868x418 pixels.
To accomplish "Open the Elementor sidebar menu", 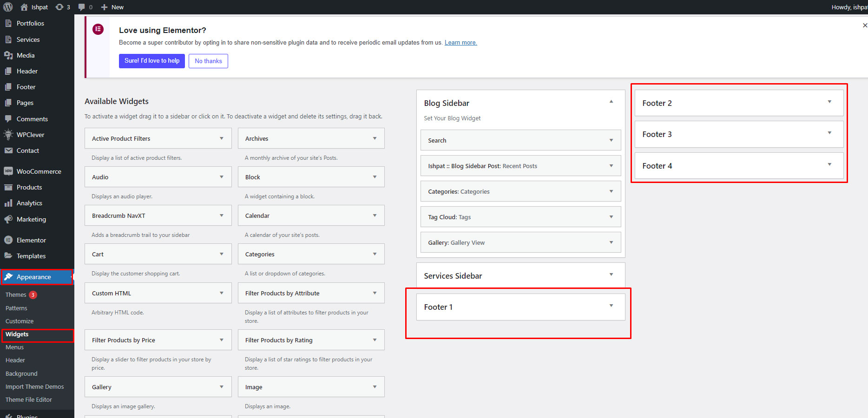I will (31, 240).
